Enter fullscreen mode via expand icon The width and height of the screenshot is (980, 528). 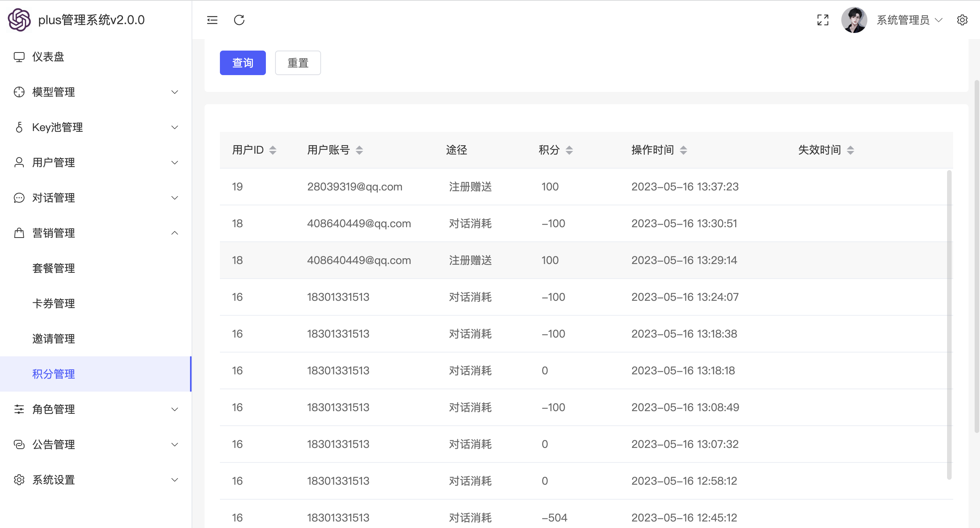click(823, 20)
